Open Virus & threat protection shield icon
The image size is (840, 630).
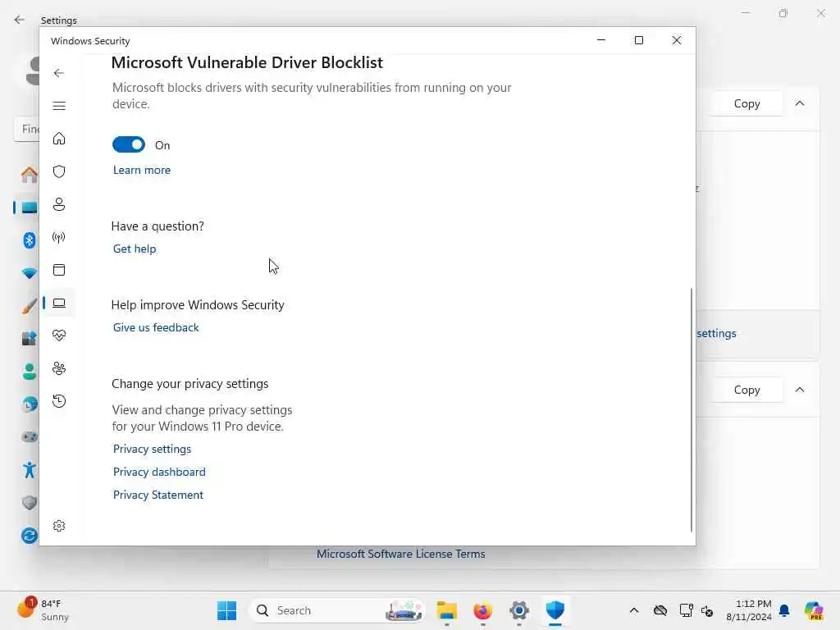pos(59,171)
